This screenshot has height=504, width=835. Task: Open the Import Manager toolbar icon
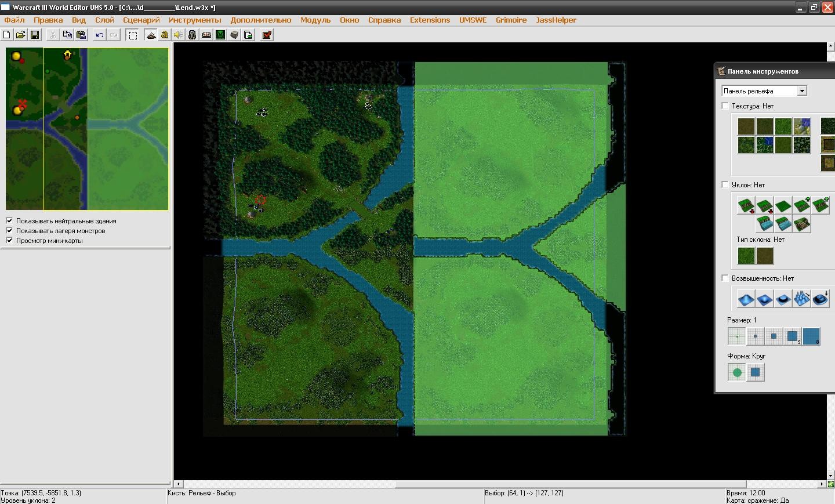click(248, 35)
